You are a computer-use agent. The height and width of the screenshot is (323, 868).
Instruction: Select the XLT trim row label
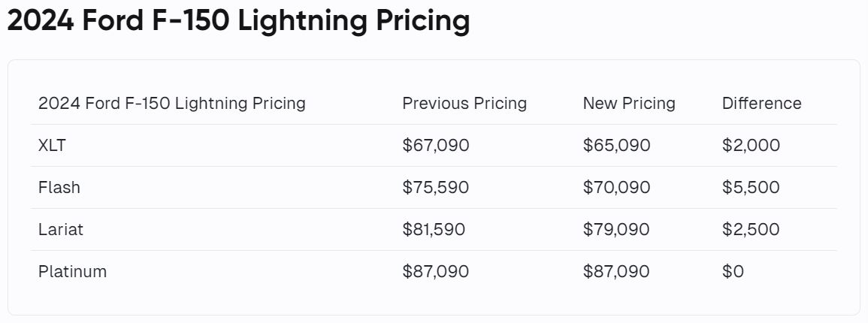tap(53, 145)
